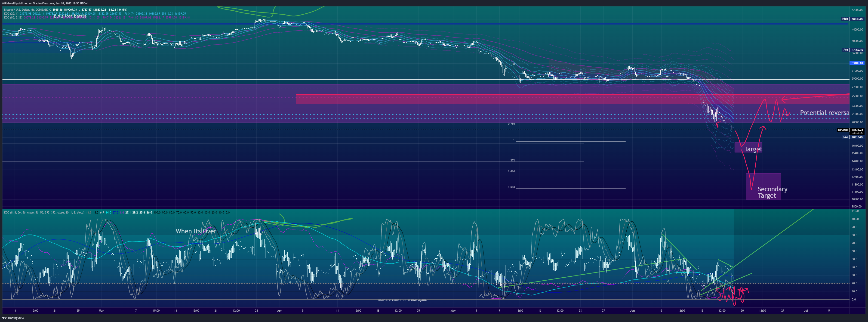Click the 'Jul' time axis label
Viewport: 868px width, 322px height.
806,310
